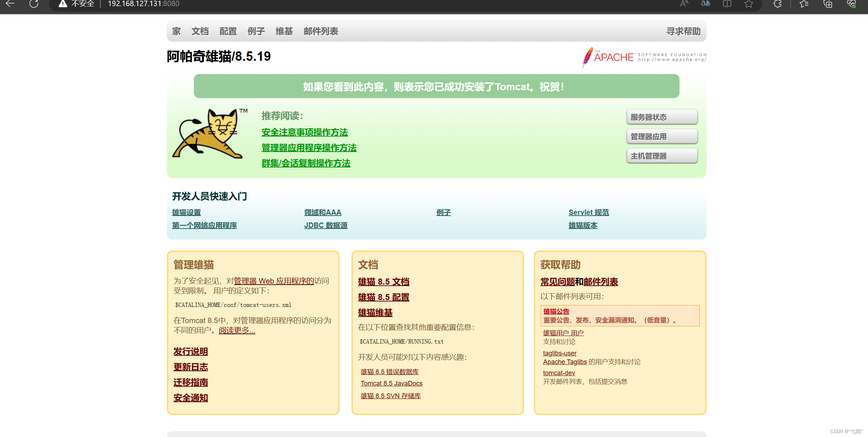
Task: Click the not-secure warning triangle icon
Action: [x=63, y=4]
